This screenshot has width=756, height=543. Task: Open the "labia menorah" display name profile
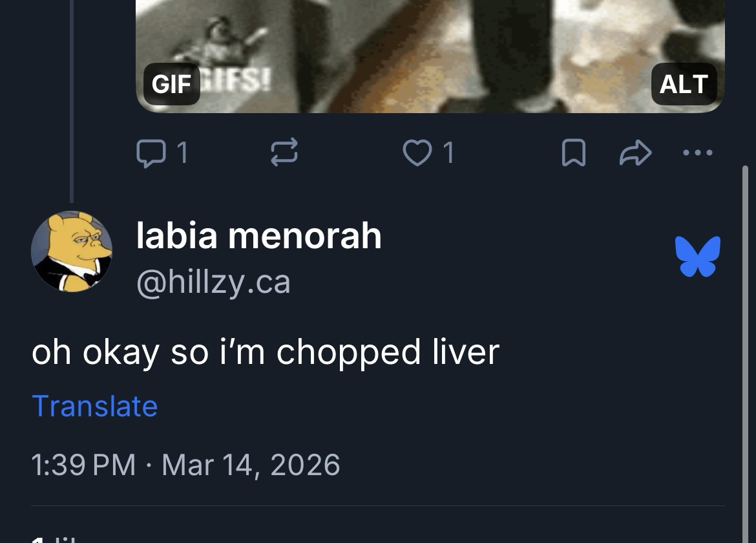258,235
